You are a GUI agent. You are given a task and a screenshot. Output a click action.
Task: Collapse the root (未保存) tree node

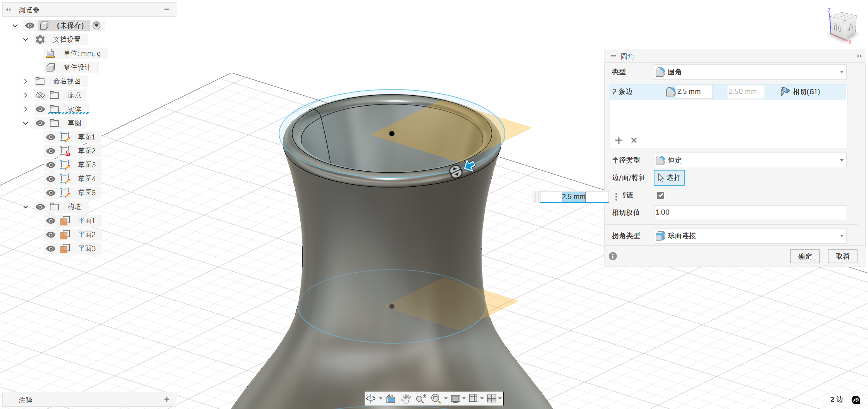(x=15, y=26)
